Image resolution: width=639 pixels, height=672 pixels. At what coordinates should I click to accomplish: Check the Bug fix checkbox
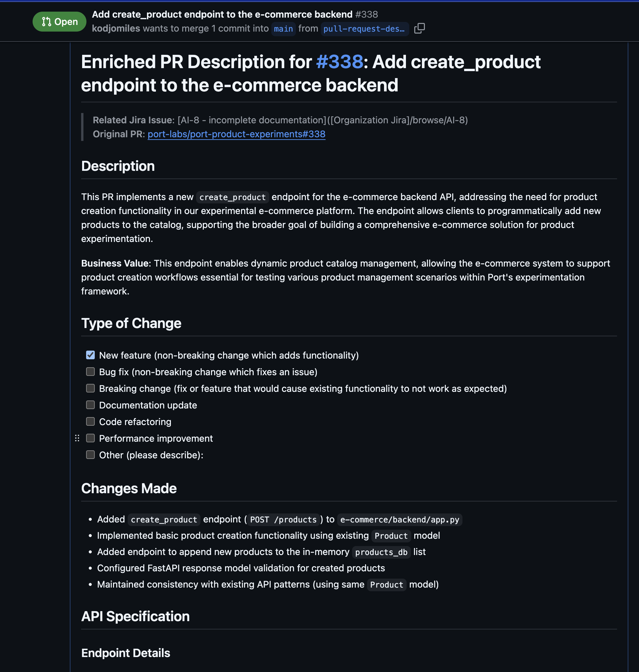point(90,372)
